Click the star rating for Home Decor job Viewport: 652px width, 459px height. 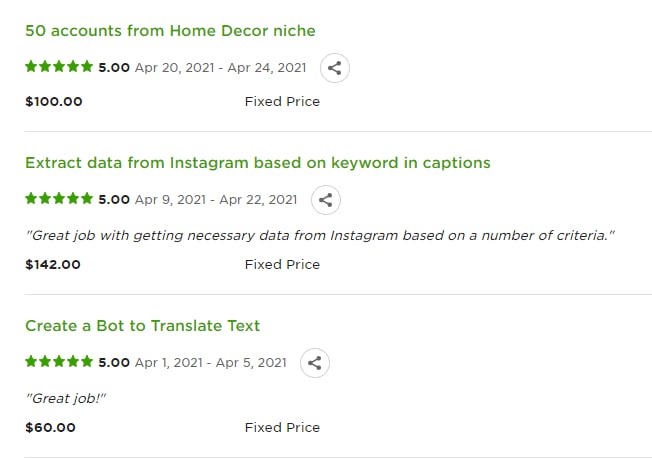point(59,67)
